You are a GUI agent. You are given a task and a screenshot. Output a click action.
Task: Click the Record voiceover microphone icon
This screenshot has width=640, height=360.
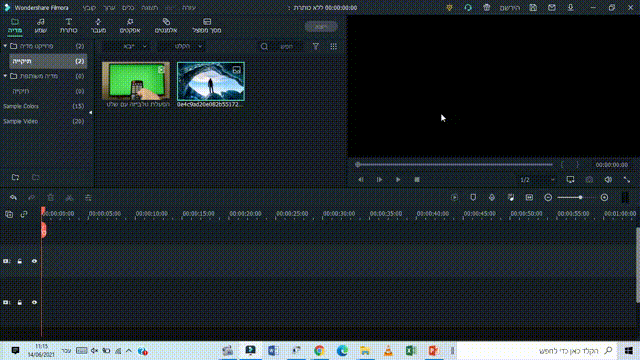tap(492, 198)
